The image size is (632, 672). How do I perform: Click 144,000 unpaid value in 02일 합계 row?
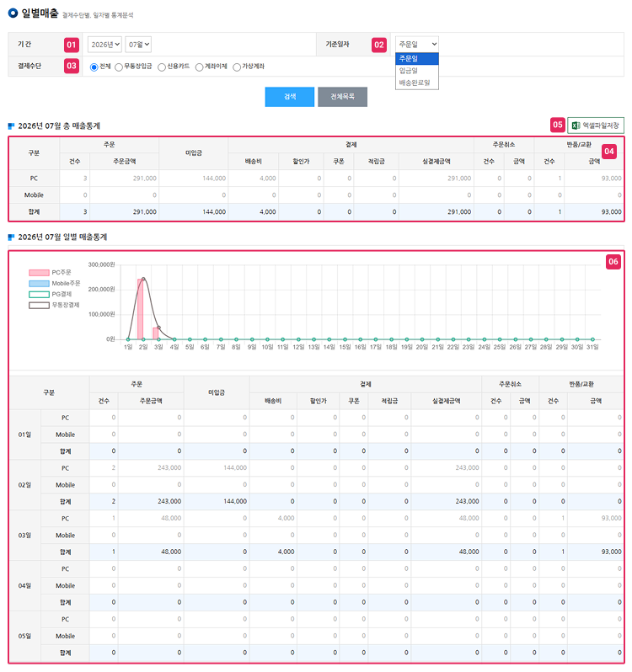[x=235, y=501]
